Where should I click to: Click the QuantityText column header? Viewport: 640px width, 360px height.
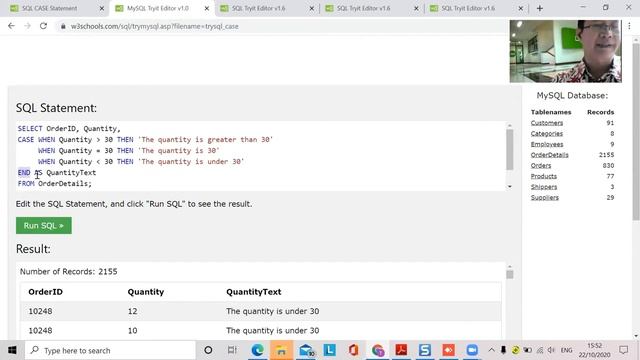click(253, 292)
